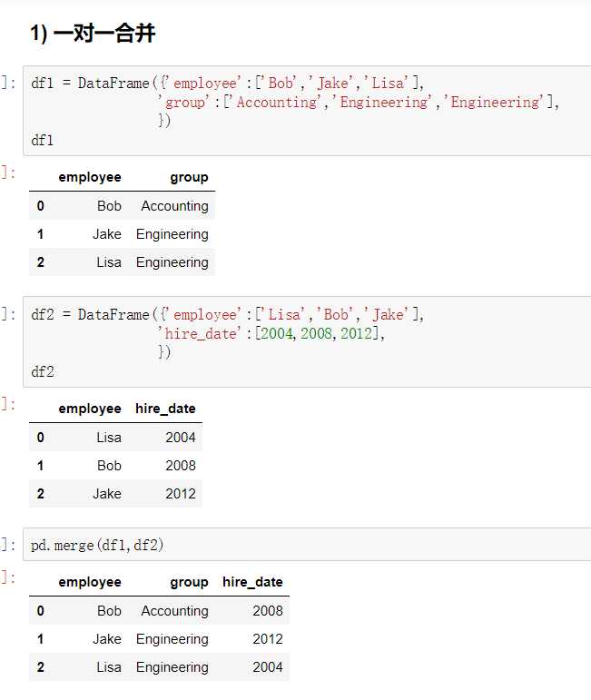Click "Lisa" in the df2 output table
This screenshot has width=591, height=700.
point(109,438)
